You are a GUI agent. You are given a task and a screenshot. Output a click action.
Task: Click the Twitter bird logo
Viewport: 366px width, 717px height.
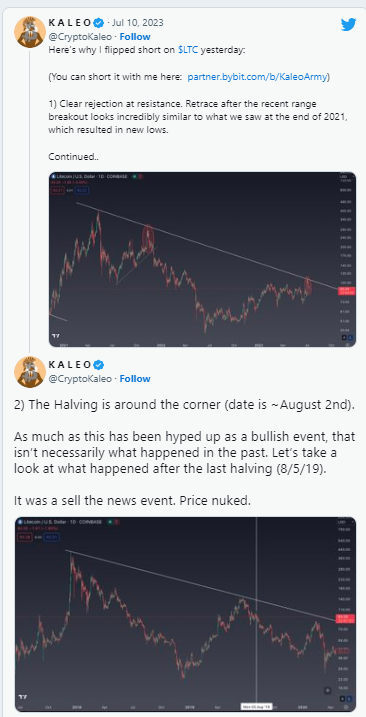(x=348, y=25)
